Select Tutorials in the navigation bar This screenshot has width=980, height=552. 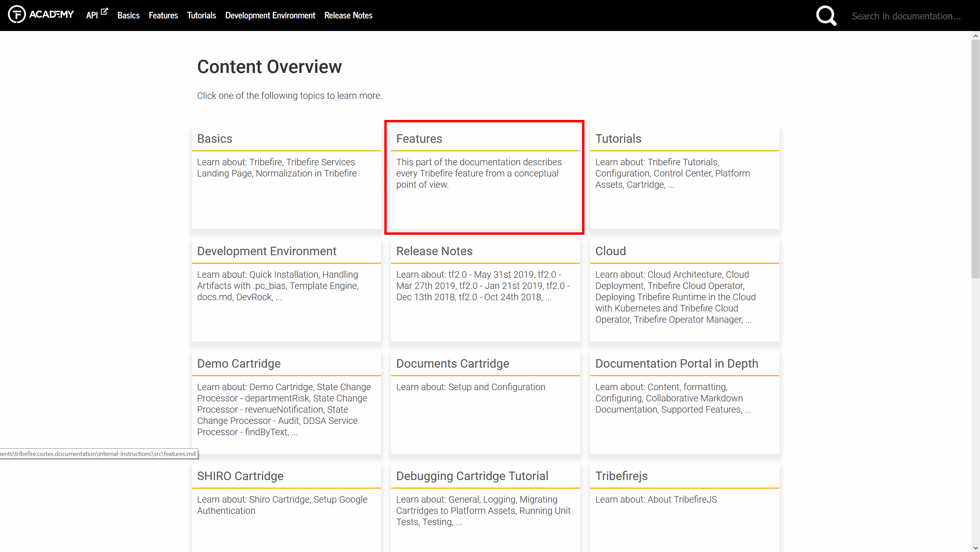201,16
